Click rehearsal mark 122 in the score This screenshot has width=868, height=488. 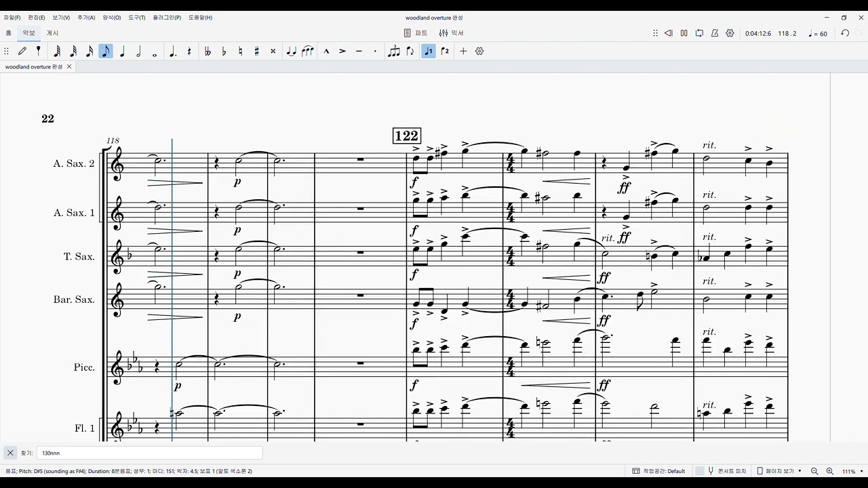406,136
